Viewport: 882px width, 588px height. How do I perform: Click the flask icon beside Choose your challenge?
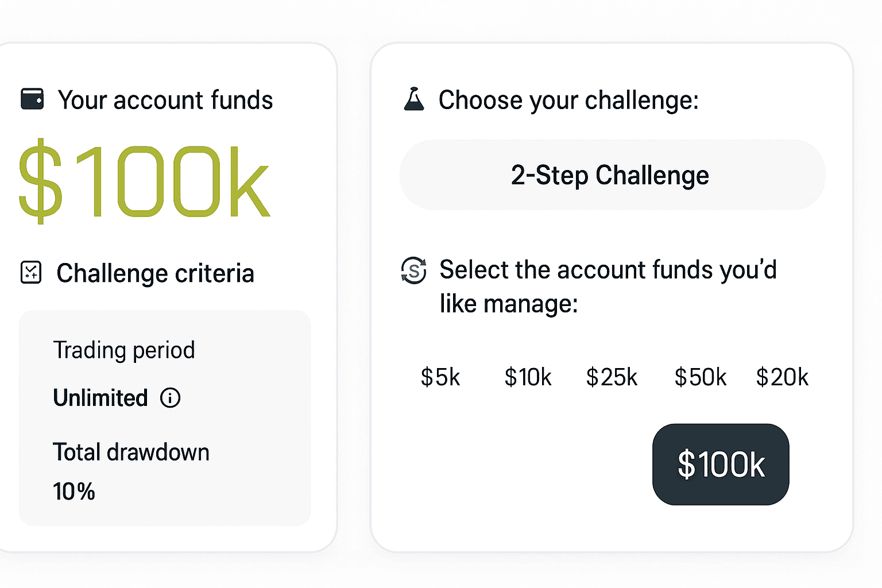tap(413, 99)
